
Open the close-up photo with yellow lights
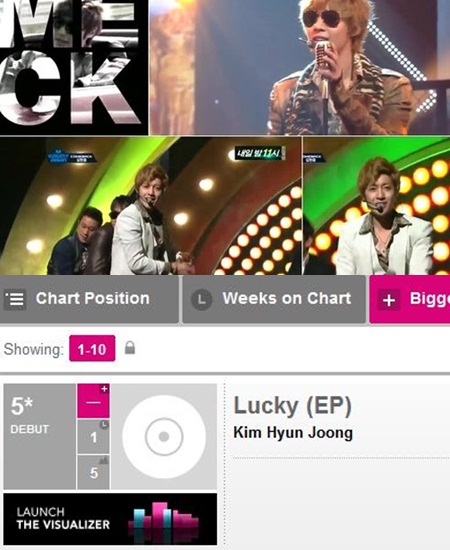377,206
